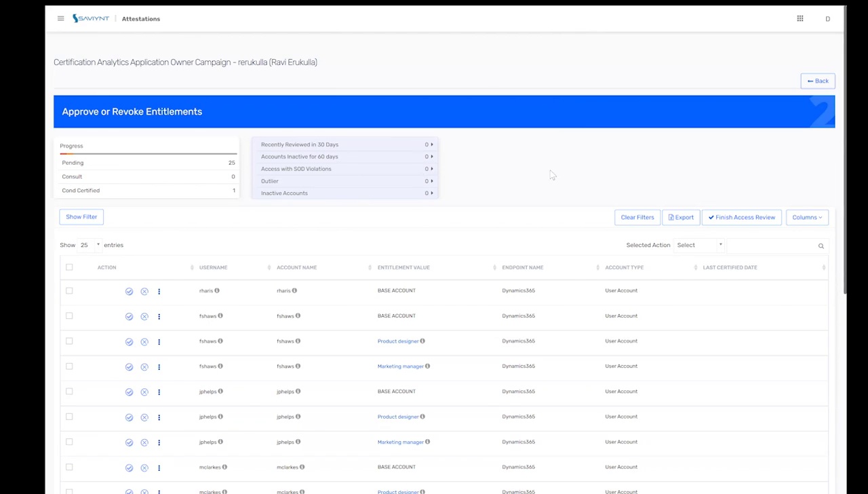Check the fshaws Marketing manager row checkbox
This screenshot has height=494, width=868.
[x=69, y=366]
